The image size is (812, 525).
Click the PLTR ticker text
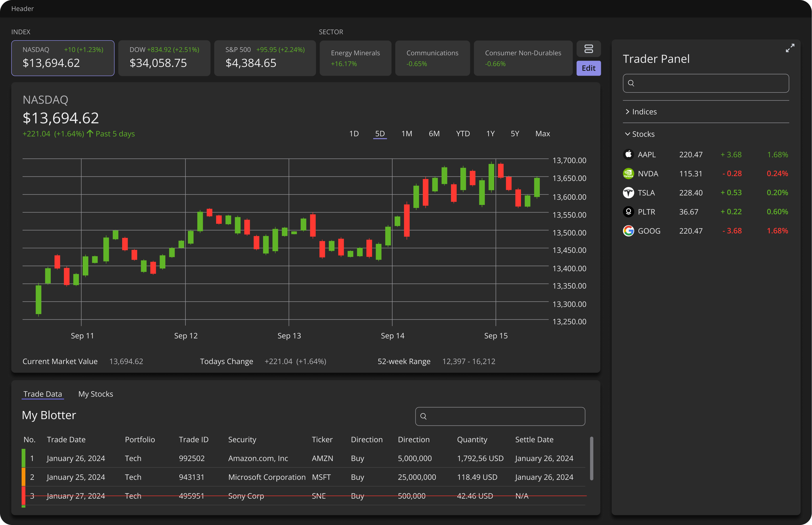point(646,212)
